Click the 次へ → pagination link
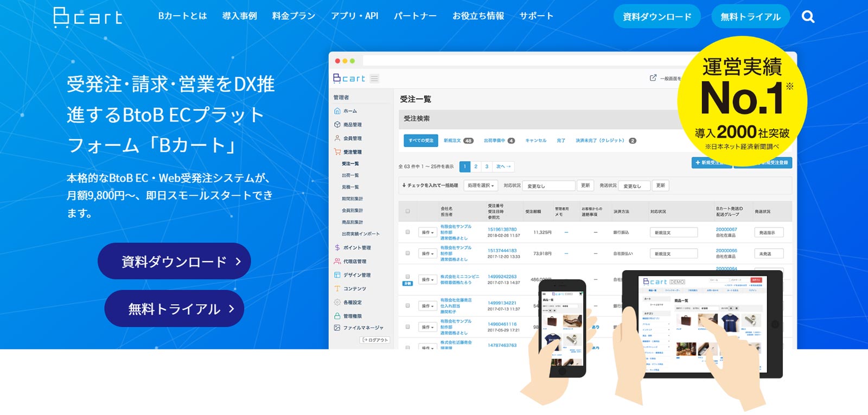Viewport: 868px width, 415px height. tap(503, 167)
